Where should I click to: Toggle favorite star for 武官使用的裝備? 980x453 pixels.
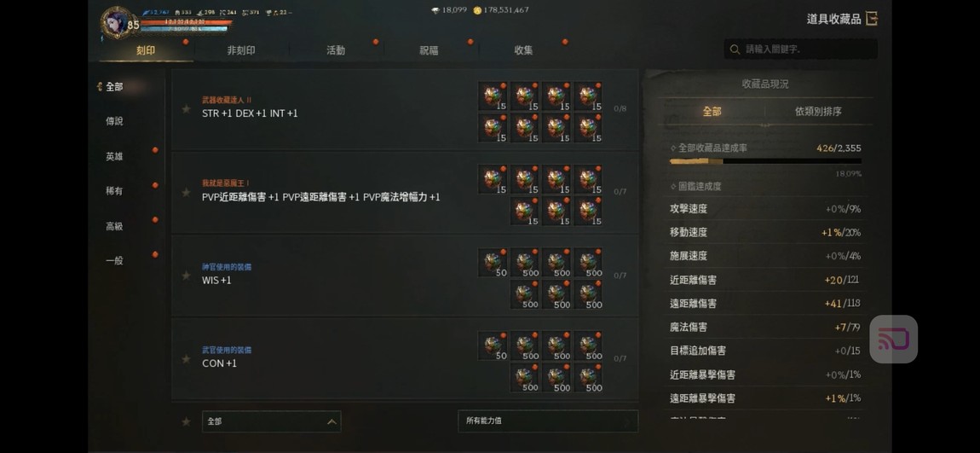click(187, 358)
